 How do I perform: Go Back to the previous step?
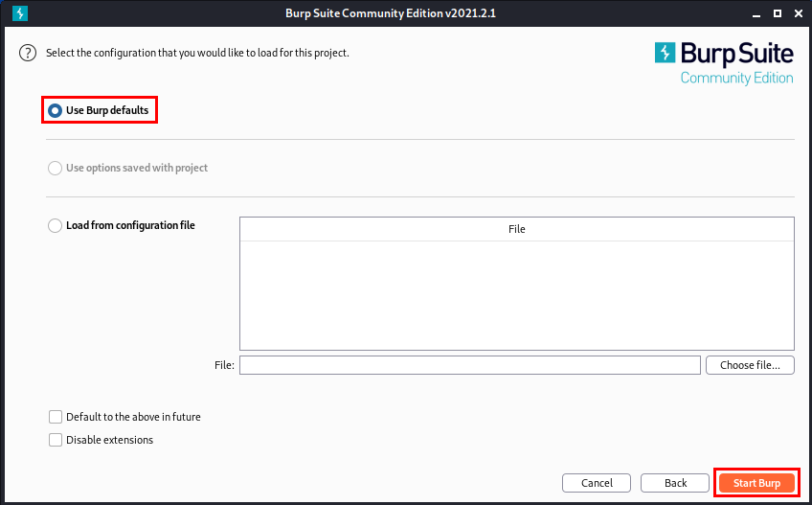pyautogui.click(x=675, y=483)
